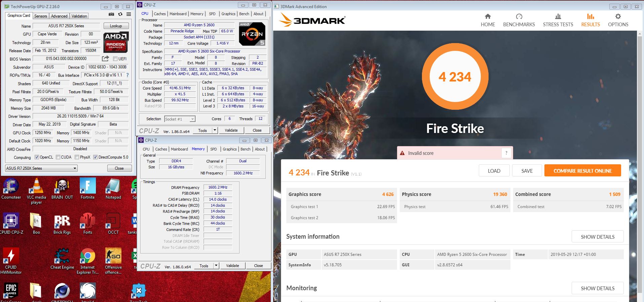Click the DRAM Frequency 1600.2 MHz value
This screenshot has height=302, width=644.
click(218, 187)
